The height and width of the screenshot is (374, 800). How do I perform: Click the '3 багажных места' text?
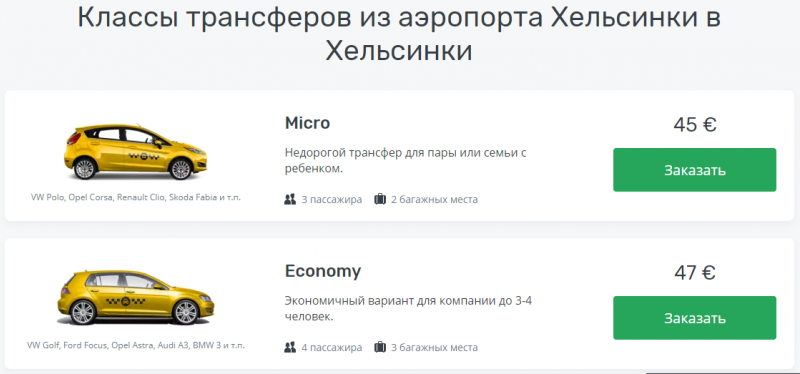(434, 348)
